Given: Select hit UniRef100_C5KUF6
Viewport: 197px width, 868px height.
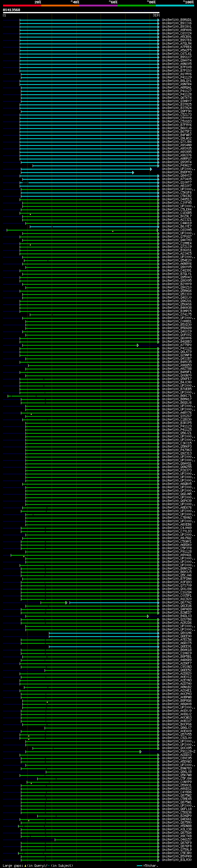Looking at the screenshot, I should (176, 193).
